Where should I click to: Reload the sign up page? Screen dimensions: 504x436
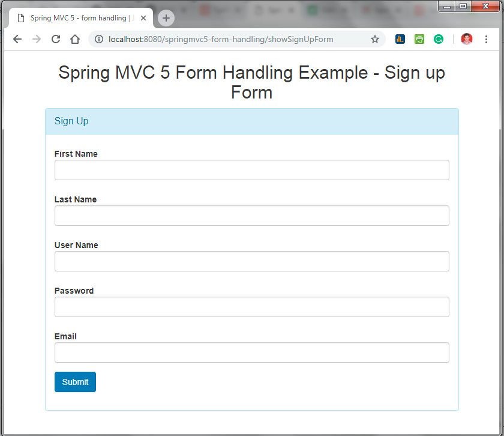[x=56, y=39]
